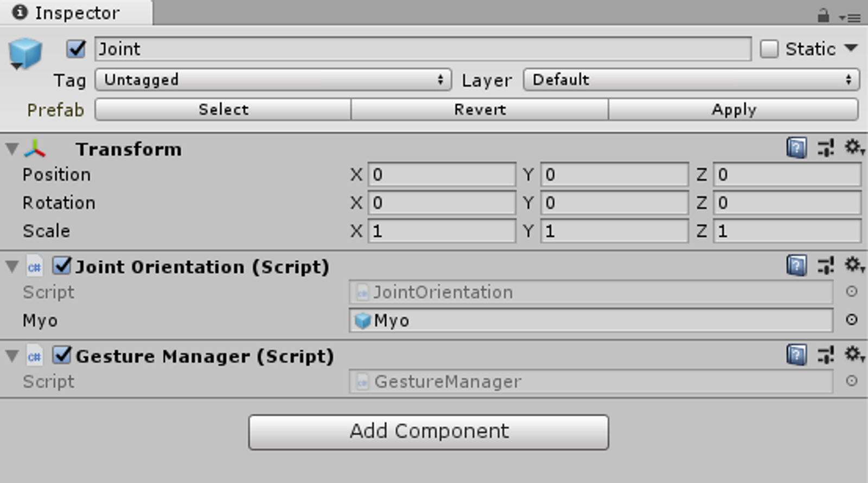Click the Position Z field
Viewport: 868px width, 483px height.
787,175
